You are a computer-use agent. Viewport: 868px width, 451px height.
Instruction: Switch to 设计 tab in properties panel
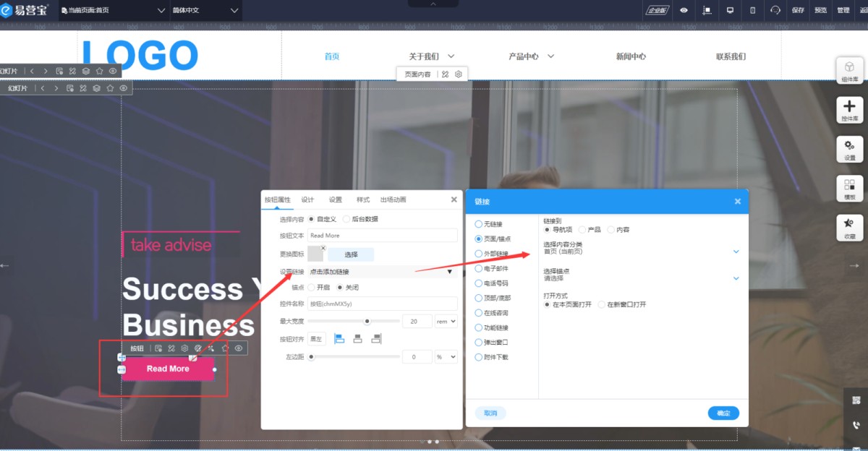click(307, 199)
